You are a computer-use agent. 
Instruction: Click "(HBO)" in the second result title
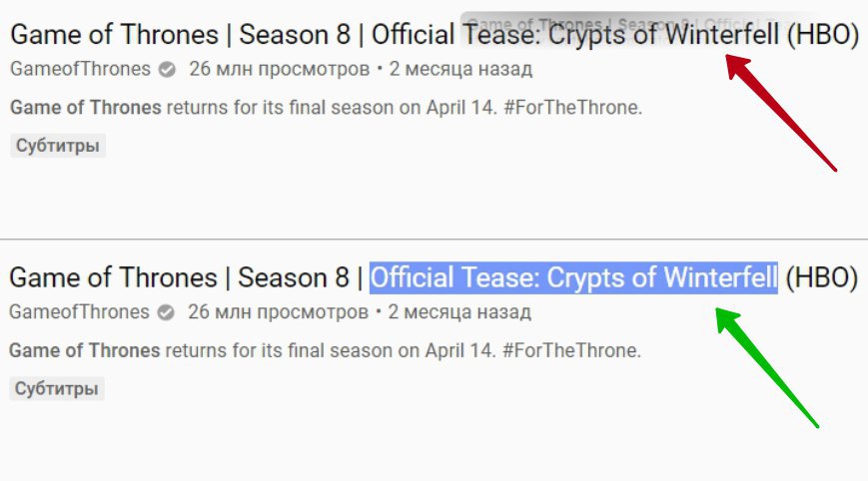pos(822,276)
